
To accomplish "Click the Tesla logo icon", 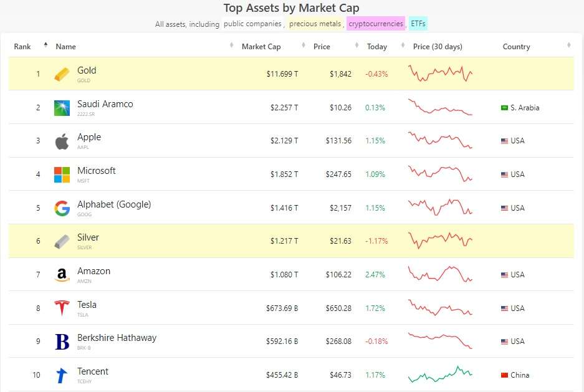I will point(62,308).
